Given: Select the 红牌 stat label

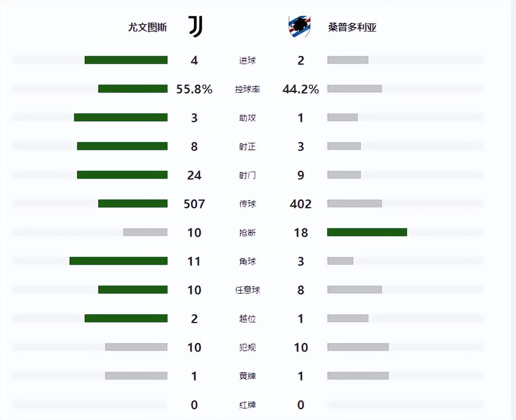Looking at the screenshot, I should click(x=247, y=405).
